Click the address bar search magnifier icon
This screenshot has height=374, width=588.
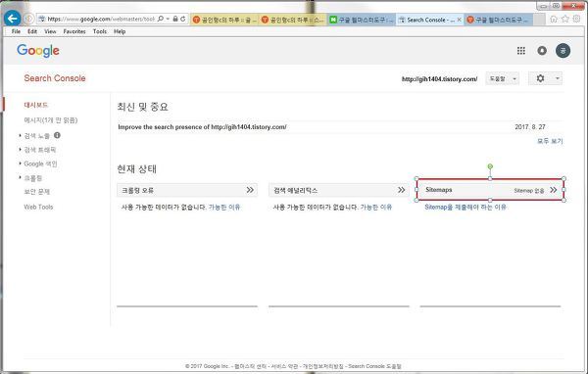coord(161,19)
